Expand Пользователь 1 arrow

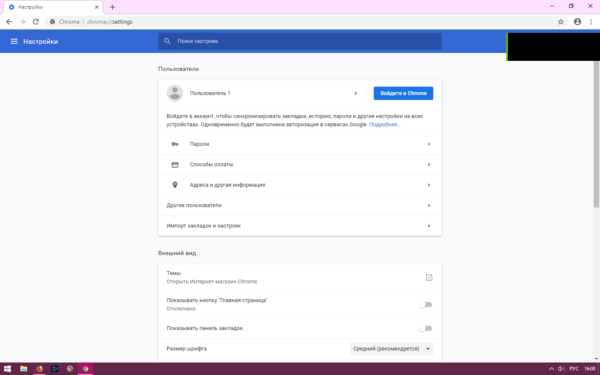click(x=355, y=93)
